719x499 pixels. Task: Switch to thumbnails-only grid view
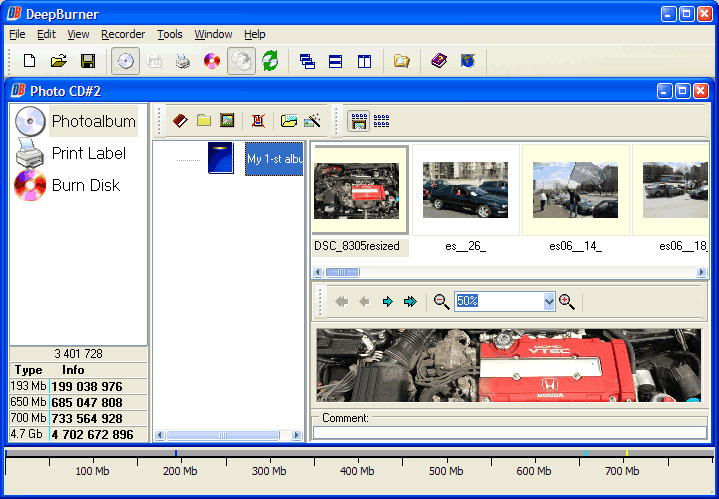(x=382, y=121)
